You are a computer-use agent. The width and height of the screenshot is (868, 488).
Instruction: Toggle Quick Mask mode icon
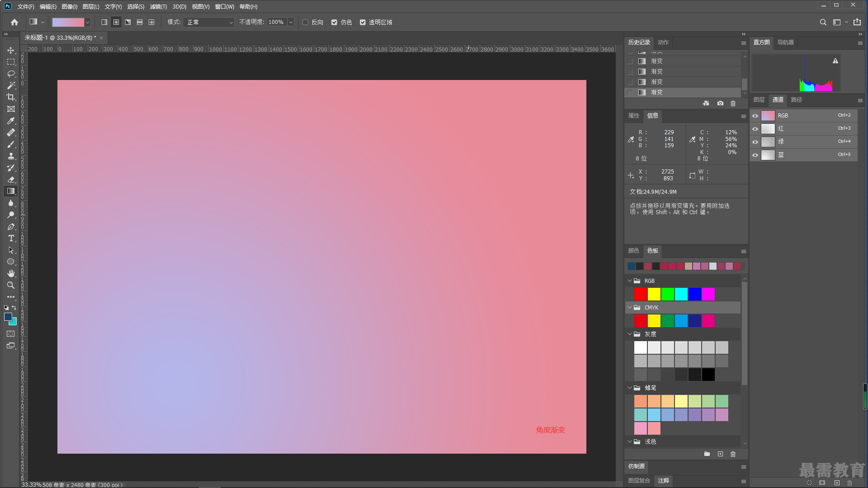pyautogui.click(x=11, y=334)
